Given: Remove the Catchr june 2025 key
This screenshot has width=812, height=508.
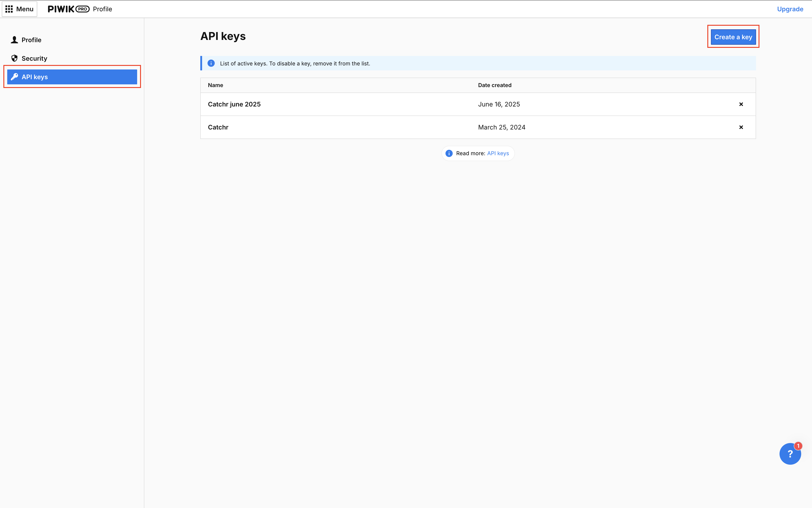Looking at the screenshot, I should [x=741, y=104].
